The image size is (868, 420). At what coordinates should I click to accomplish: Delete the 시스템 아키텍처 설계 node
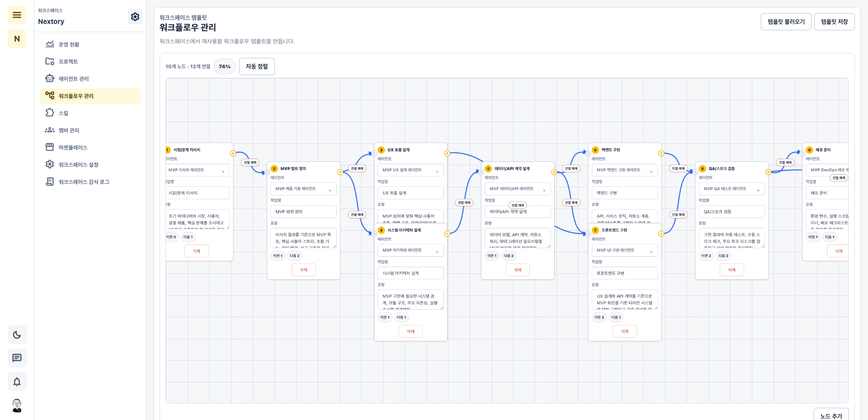tap(410, 331)
